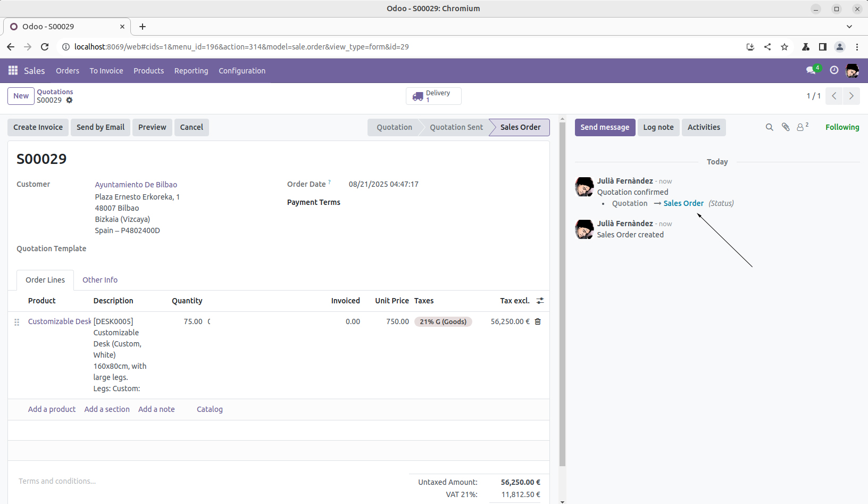The height and width of the screenshot is (504, 868).
Task: Expand the Reporting menu
Action: tap(191, 71)
